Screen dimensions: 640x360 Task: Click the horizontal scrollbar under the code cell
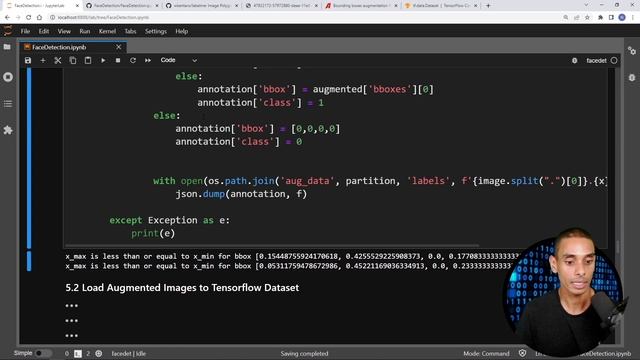272,246
